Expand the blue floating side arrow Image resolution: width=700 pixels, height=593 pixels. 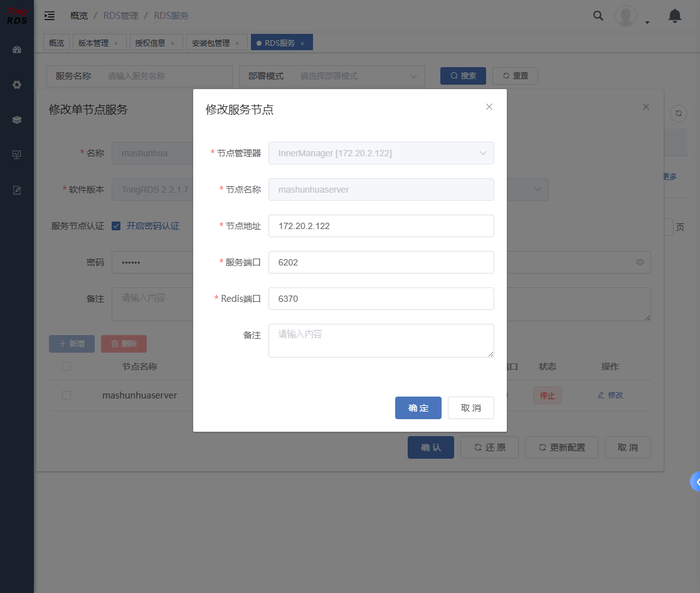[696, 481]
